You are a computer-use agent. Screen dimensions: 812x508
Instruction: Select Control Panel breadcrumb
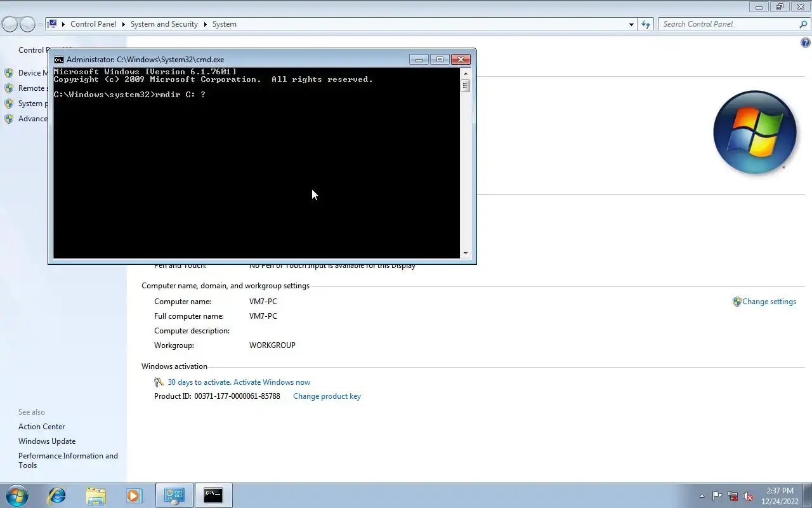[x=93, y=24]
